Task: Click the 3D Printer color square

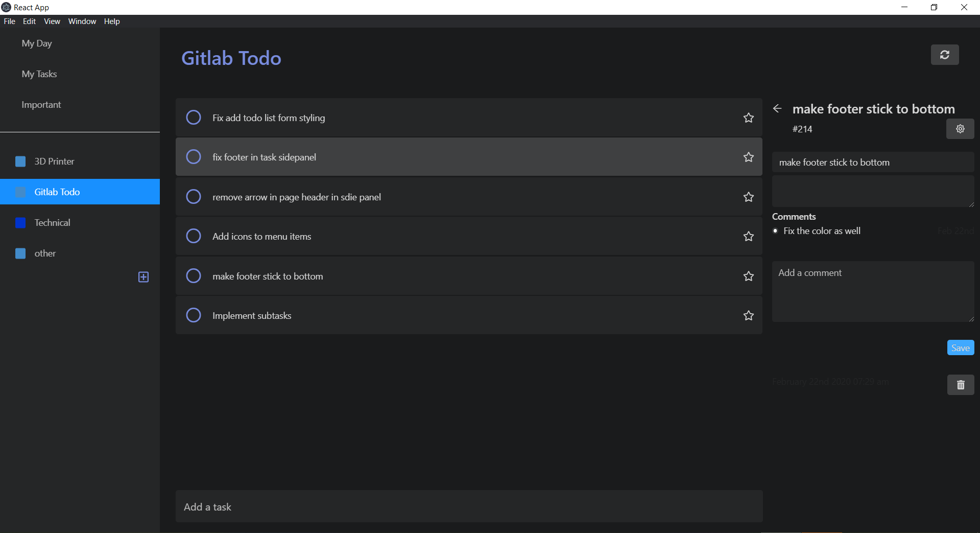Action: point(20,161)
